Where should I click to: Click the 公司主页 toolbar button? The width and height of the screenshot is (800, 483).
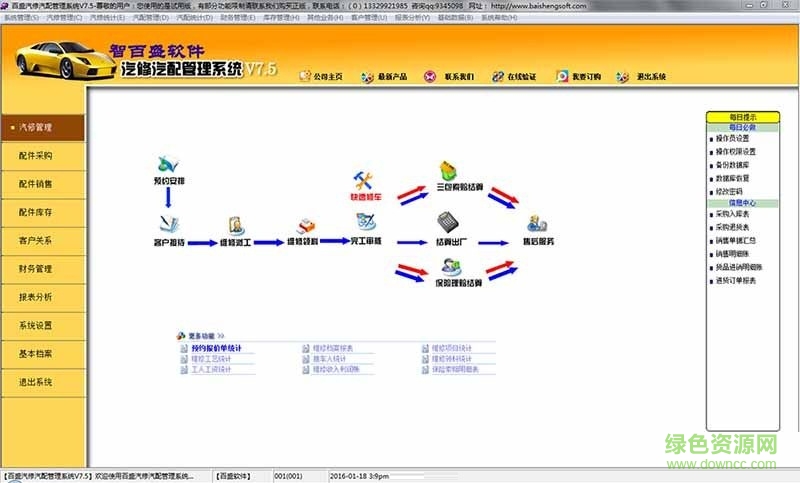[x=321, y=76]
